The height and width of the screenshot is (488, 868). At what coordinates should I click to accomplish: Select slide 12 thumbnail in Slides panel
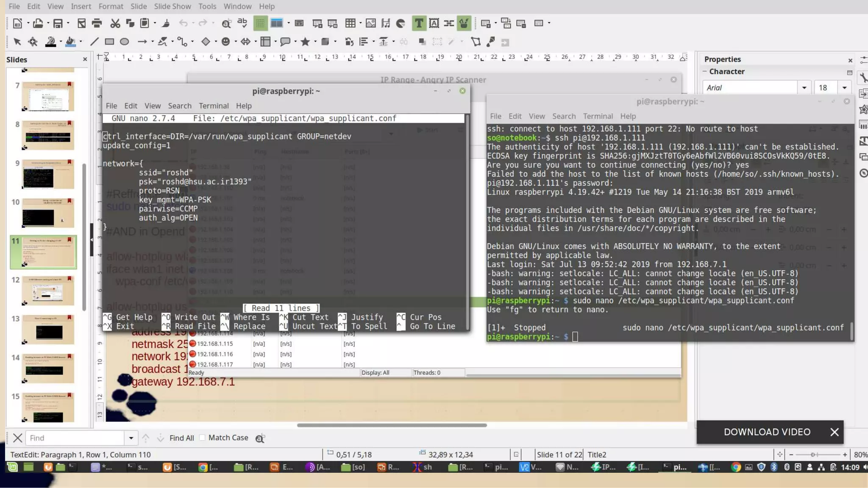(47, 291)
